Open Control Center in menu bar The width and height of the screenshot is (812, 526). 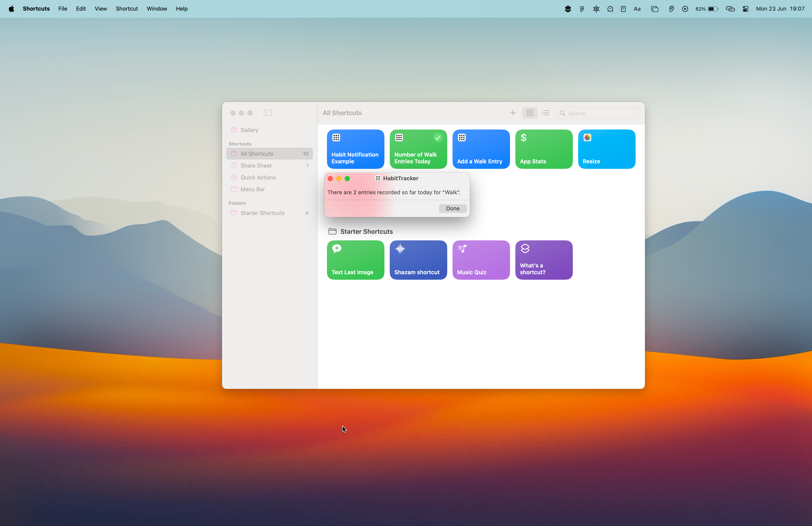(745, 9)
